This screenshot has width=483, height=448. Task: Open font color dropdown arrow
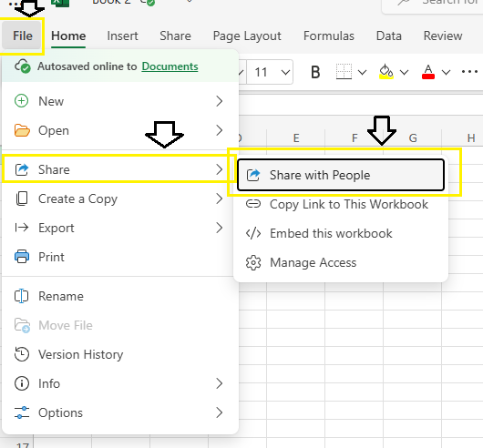pos(446,73)
